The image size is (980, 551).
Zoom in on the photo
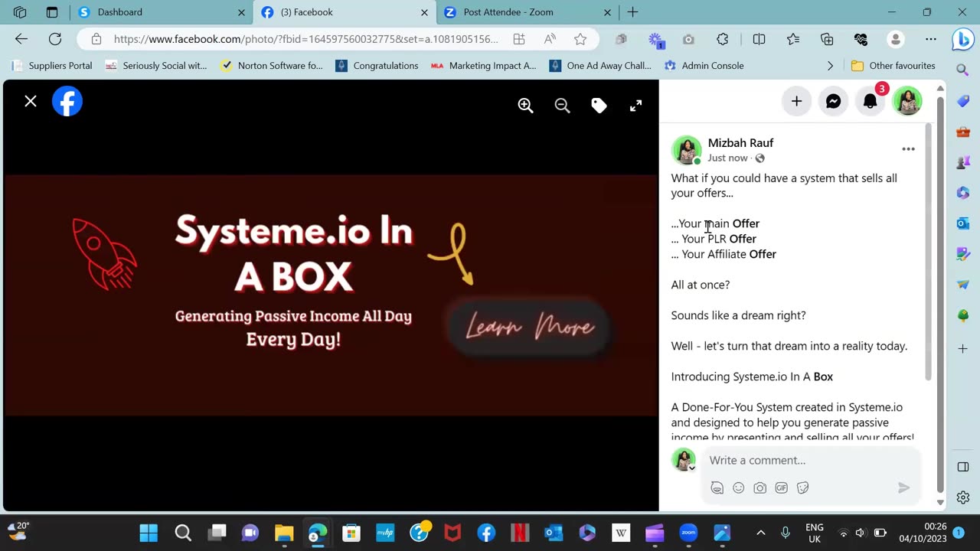tap(525, 106)
